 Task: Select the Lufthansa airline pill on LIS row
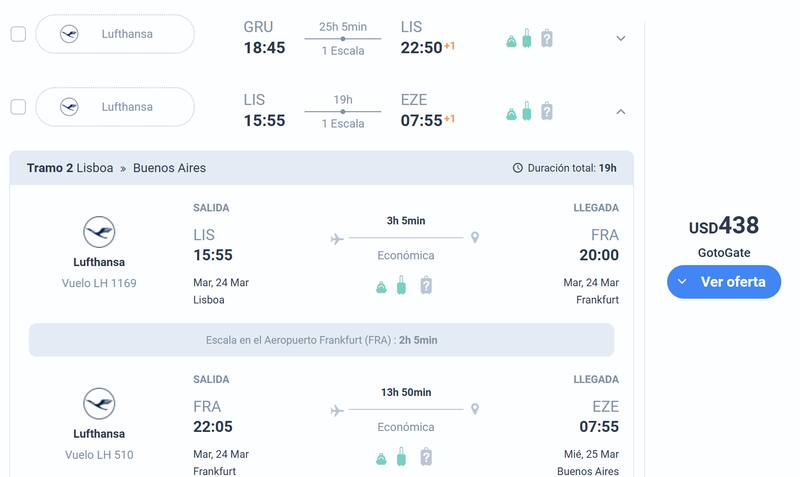115,107
